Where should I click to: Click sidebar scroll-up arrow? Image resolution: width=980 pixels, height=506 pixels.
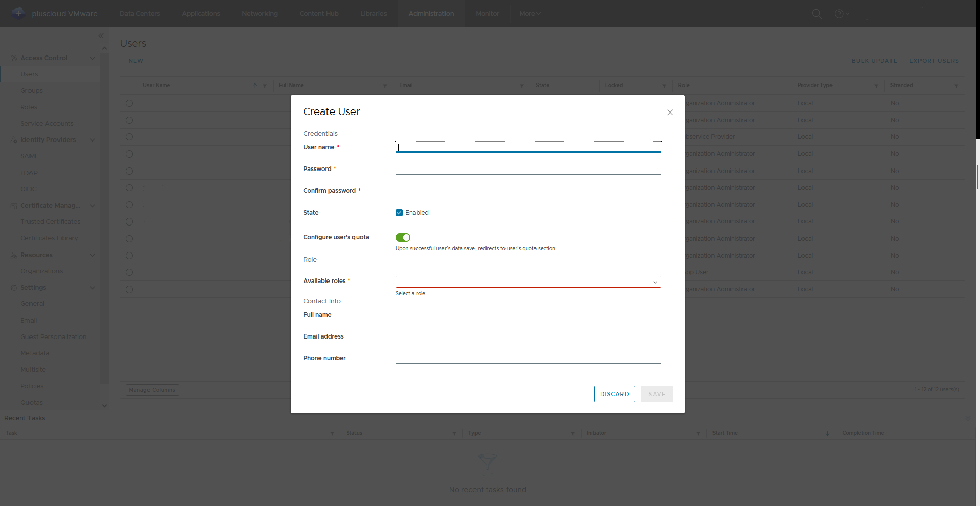click(104, 48)
